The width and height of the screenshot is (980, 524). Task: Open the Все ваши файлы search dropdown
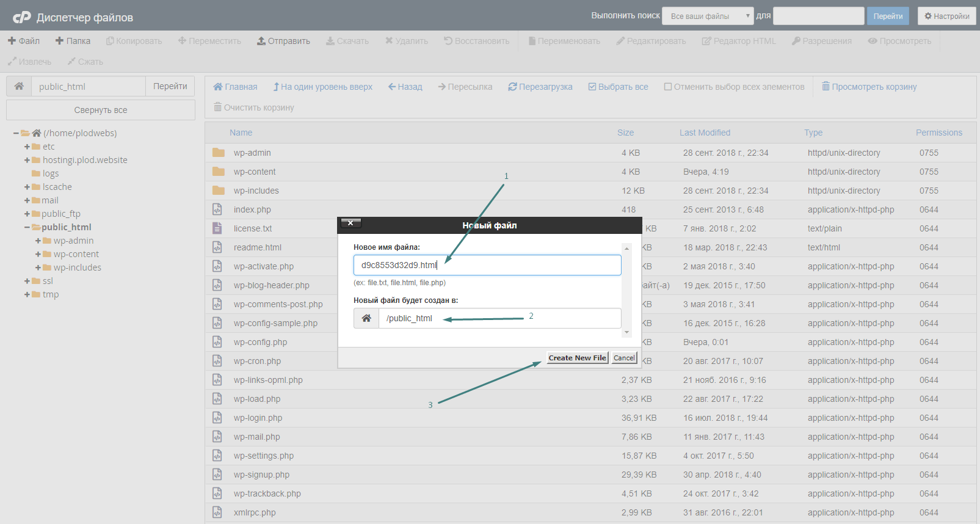tap(708, 16)
